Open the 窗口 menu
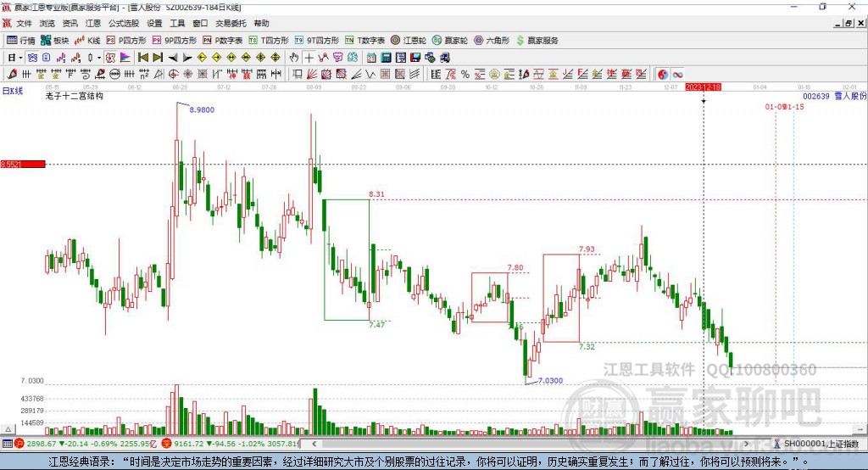 coord(200,23)
